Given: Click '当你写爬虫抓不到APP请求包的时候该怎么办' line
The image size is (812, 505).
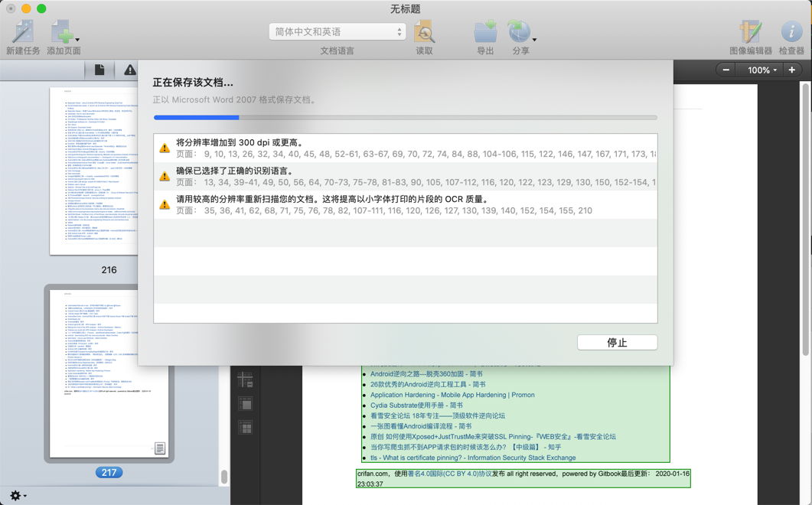Looking at the screenshot, I should (465, 447).
